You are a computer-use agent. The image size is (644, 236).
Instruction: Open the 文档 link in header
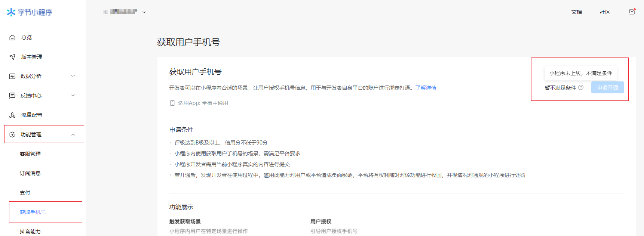click(x=577, y=12)
